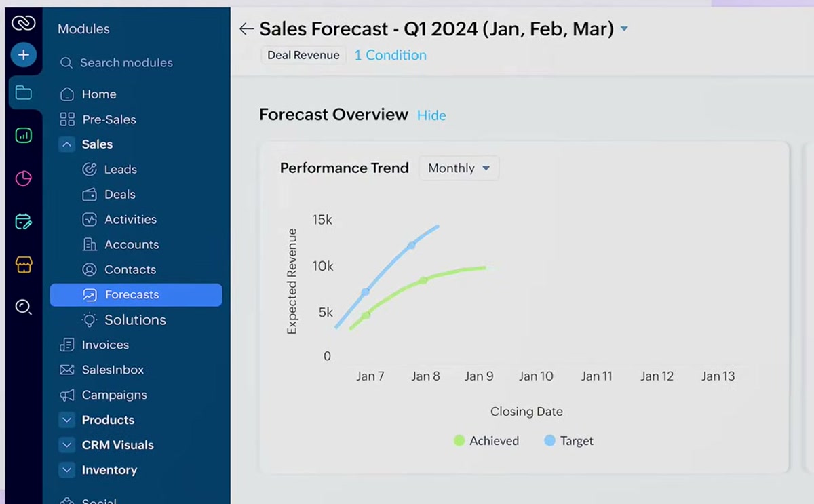Click the Hide link for Forecast Overview
Image resolution: width=814 pixels, height=504 pixels.
click(431, 115)
